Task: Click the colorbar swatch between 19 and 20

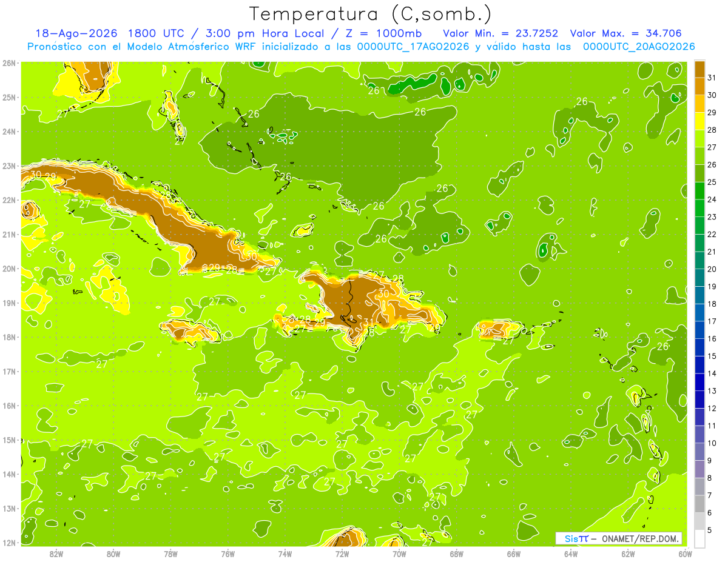Action: pyautogui.click(x=699, y=278)
